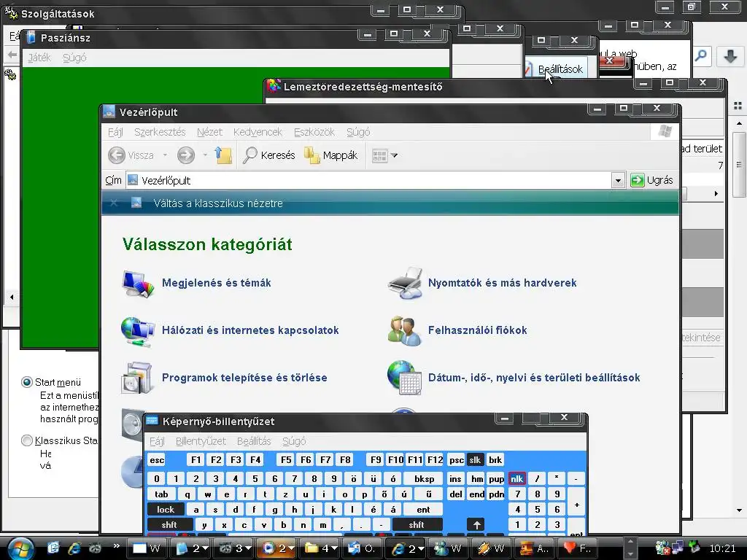Image resolution: width=747 pixels, height=560 pixels.
Task: Open the views button dropdown arrow
Action: coord(394,155)
